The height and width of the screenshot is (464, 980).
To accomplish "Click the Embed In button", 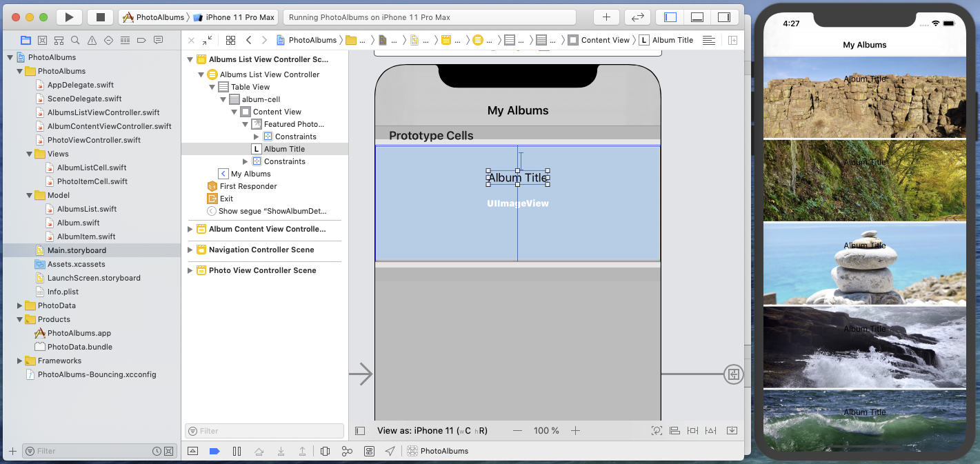I will (732, 431).
